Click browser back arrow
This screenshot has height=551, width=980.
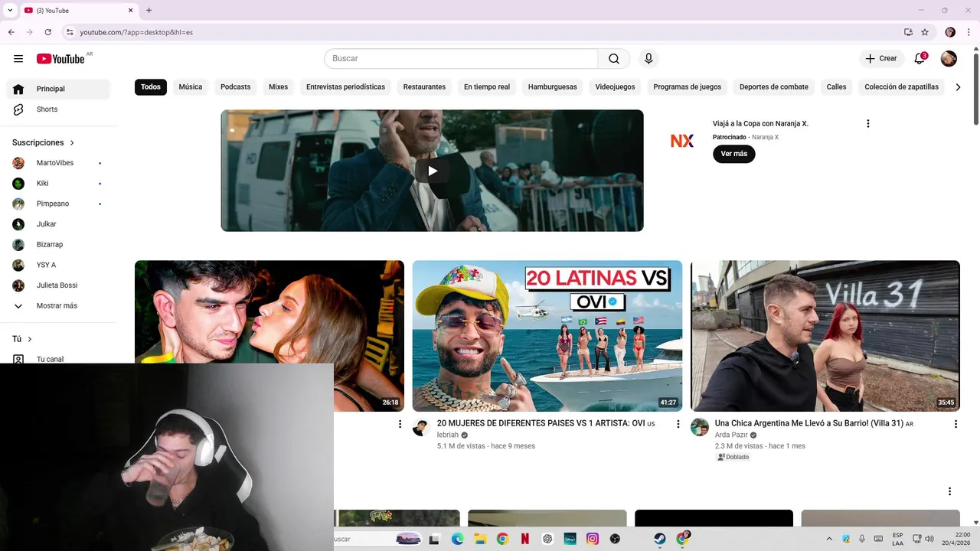11,32
